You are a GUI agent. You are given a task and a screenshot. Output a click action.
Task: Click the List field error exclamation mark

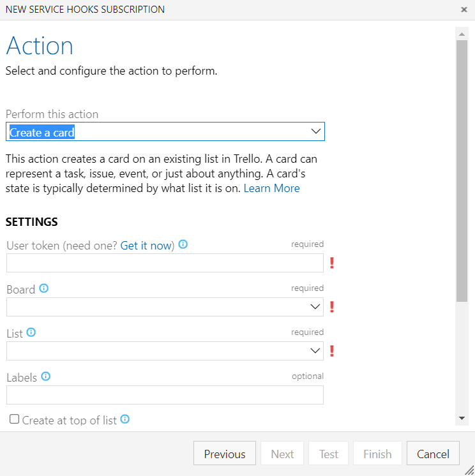(x=332, y=351)
